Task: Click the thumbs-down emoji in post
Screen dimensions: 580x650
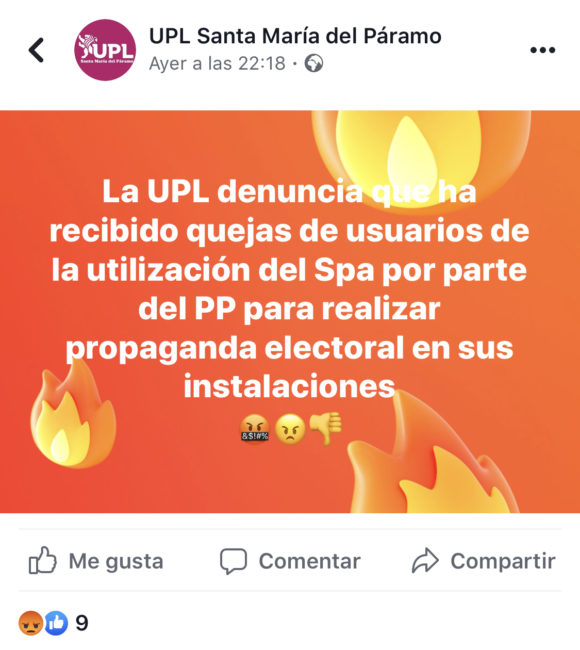Action: click(326, 428)
